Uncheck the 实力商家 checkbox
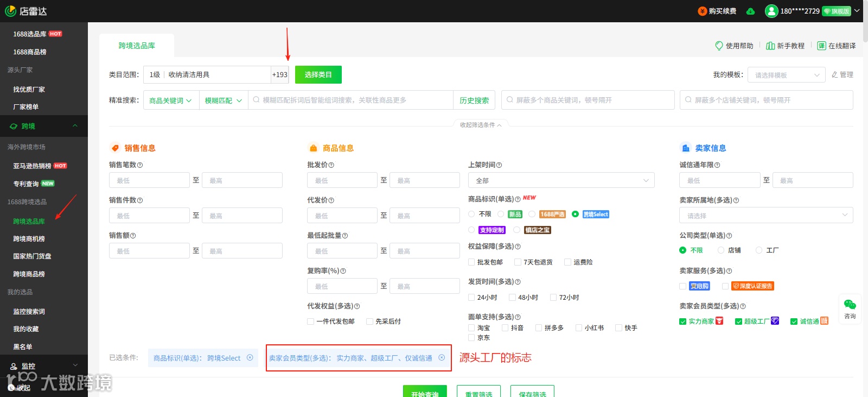 pyautogui.click(x=683, y=322)
